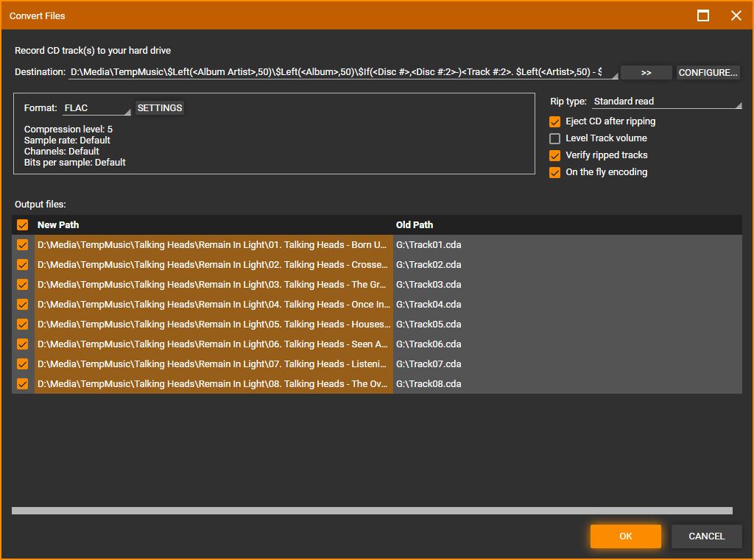The image size is (754, 560).
Task: Open the Rip type dropdown
Action: pyautogui.click(x=666, y=102)
